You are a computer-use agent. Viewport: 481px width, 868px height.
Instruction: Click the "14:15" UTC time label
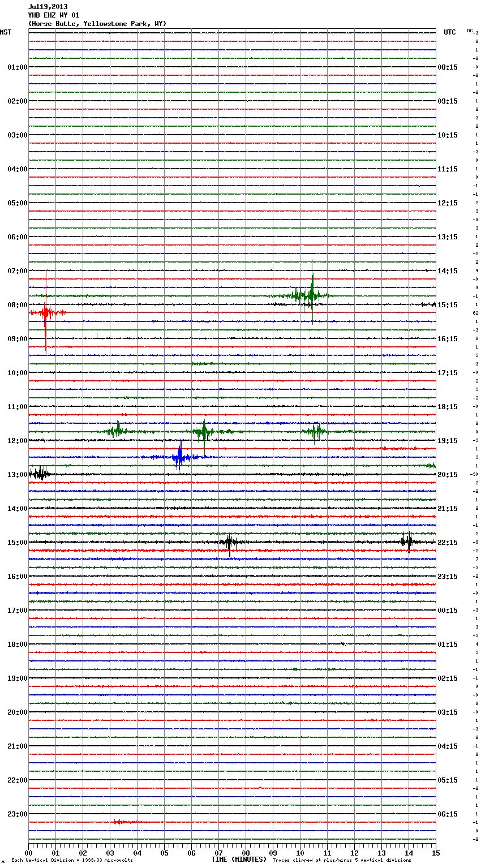448,271
